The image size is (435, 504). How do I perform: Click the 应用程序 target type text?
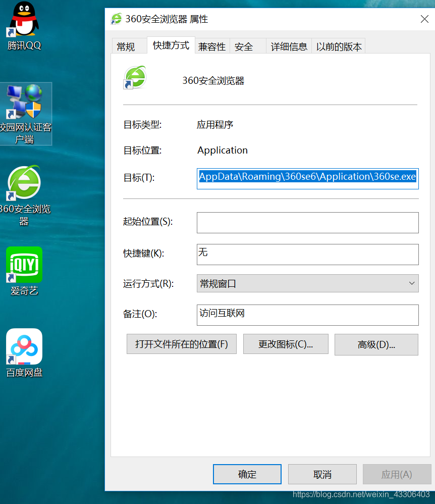(215, 124)
